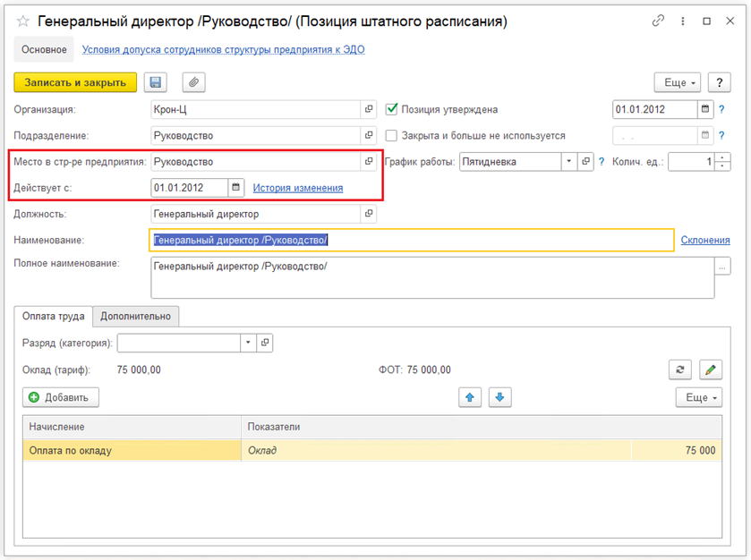Image resolution: width=751 pixels, height=560 pixels.
Task: Open the Место в стр-ре предприятия record
Action: 368,161
